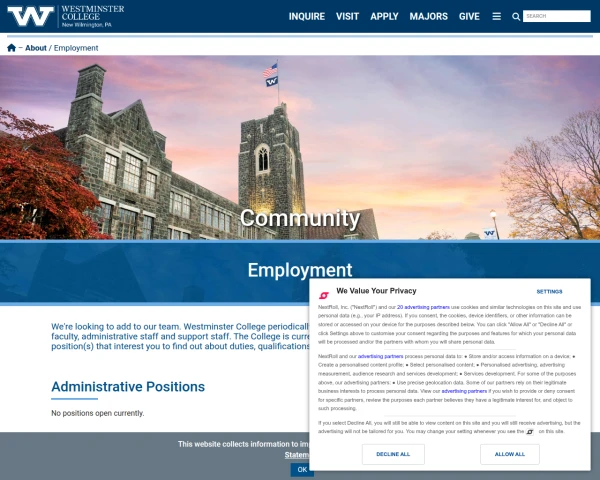Click the Administrative Positions heading
The width and height of the screenshot is (600, 480).
tap(128, 387)
